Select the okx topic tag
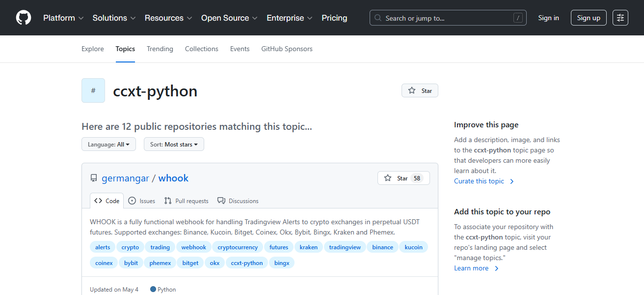 click(215, 263)
